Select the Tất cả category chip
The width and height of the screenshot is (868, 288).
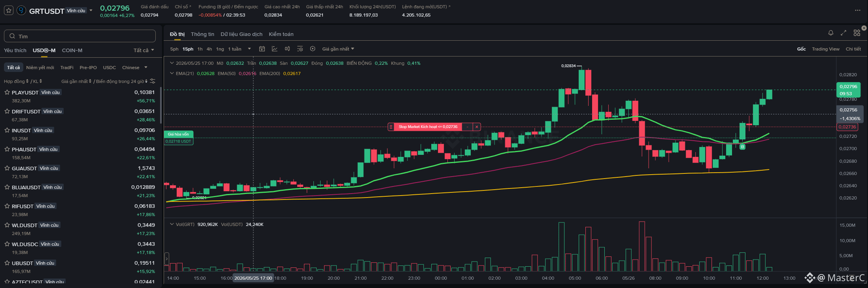(x=13, y=68)
